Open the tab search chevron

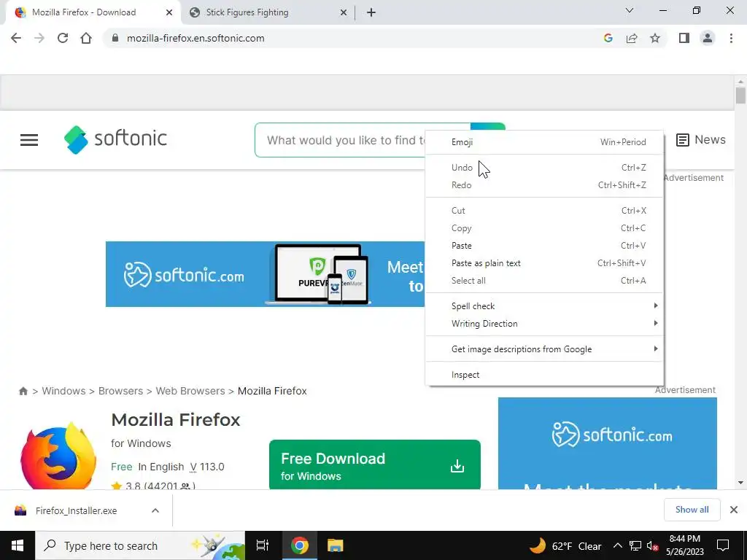click(630, 10)
